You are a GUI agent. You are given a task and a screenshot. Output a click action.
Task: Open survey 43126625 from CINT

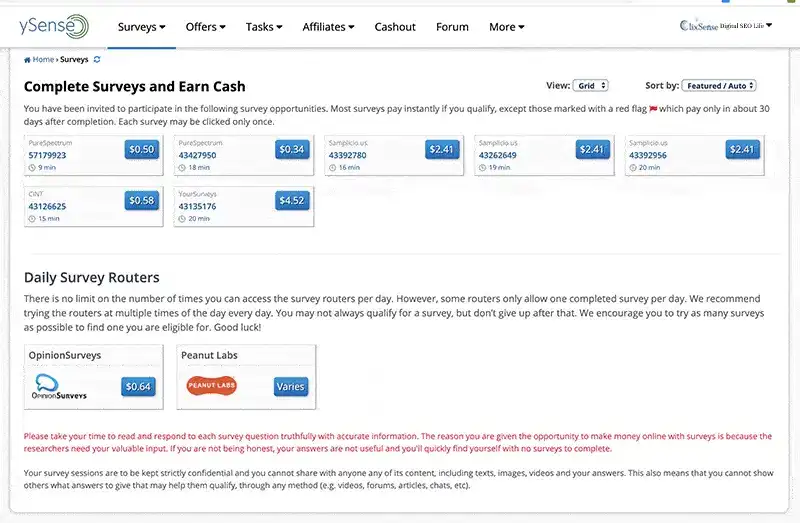[x=48, y=206]
